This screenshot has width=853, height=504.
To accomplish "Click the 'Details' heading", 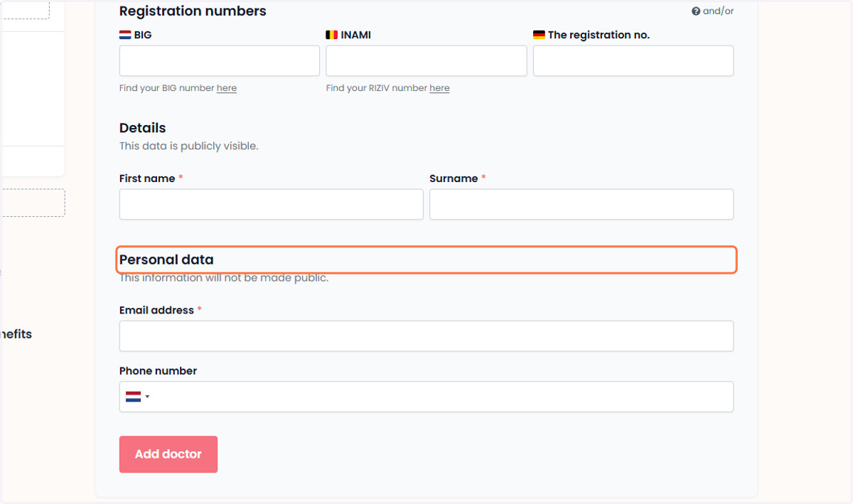I will (142, 128).
